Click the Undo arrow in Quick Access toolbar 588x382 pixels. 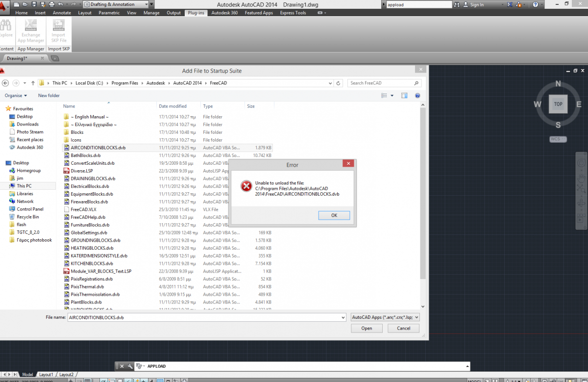pyautogui.click(x=60, y=4)
